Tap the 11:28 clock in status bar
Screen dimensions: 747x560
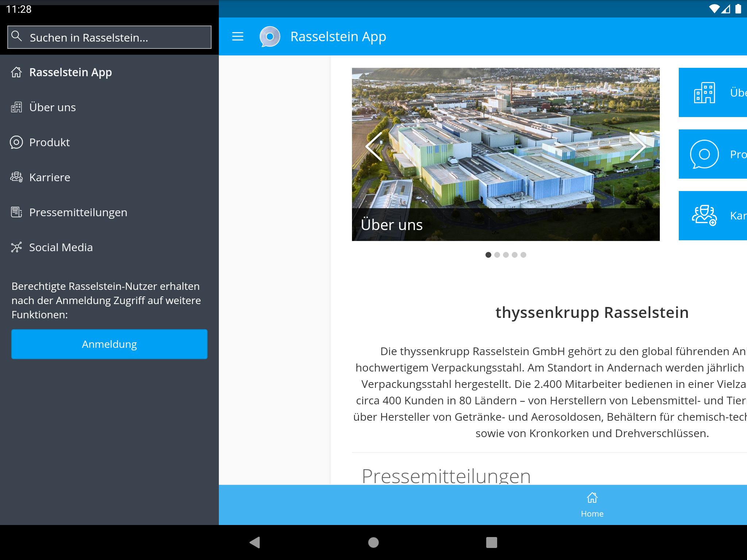(19, 9)
